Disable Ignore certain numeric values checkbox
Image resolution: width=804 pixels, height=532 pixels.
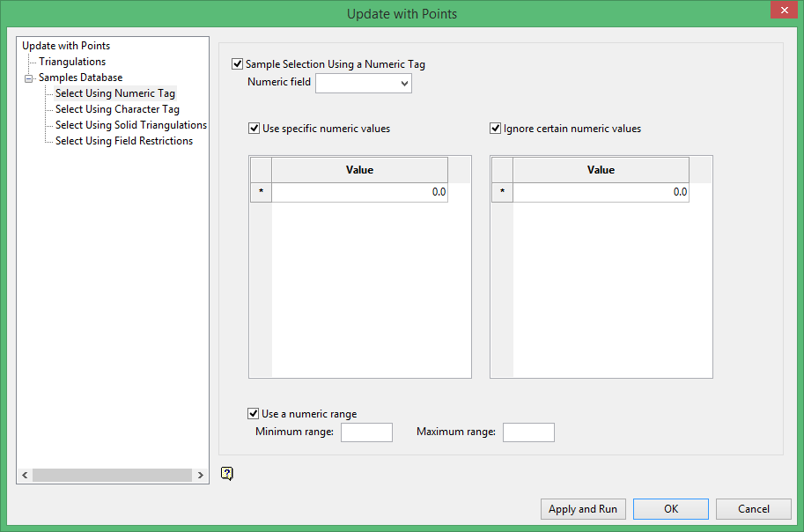point(496,129)
